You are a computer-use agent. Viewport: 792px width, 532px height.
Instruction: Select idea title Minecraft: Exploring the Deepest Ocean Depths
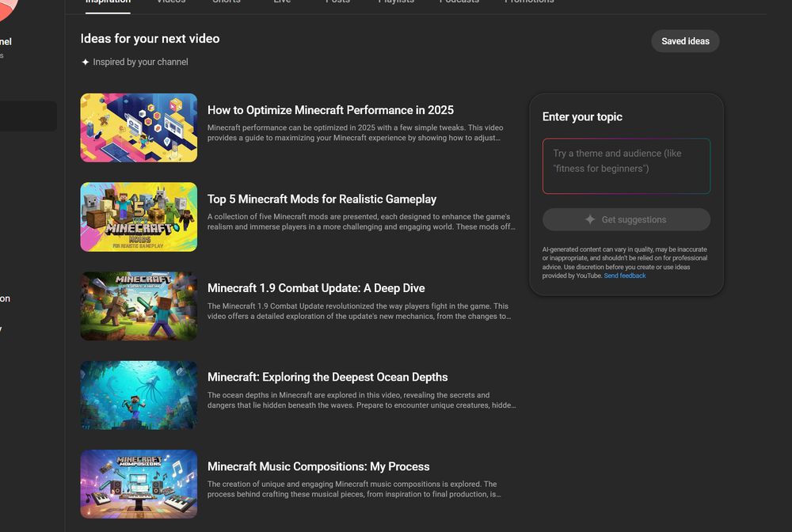coord(327,377)
